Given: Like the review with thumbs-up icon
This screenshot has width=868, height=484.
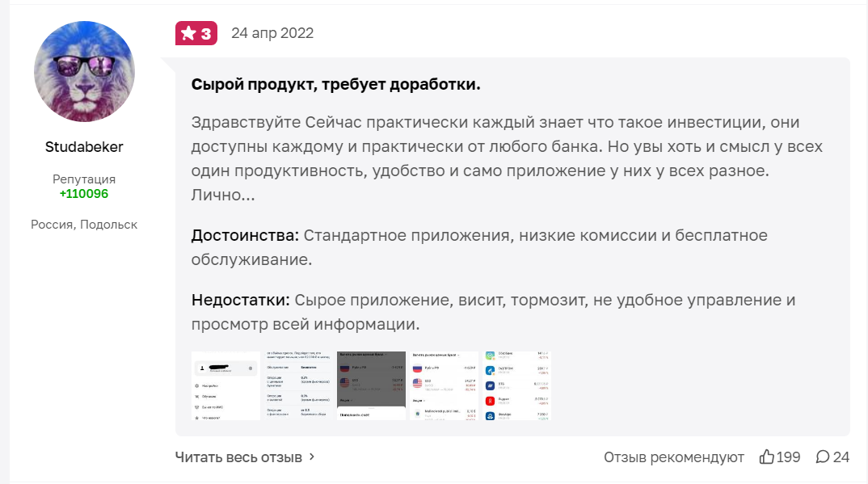Looking at the screenshot, I should [767, 457].
